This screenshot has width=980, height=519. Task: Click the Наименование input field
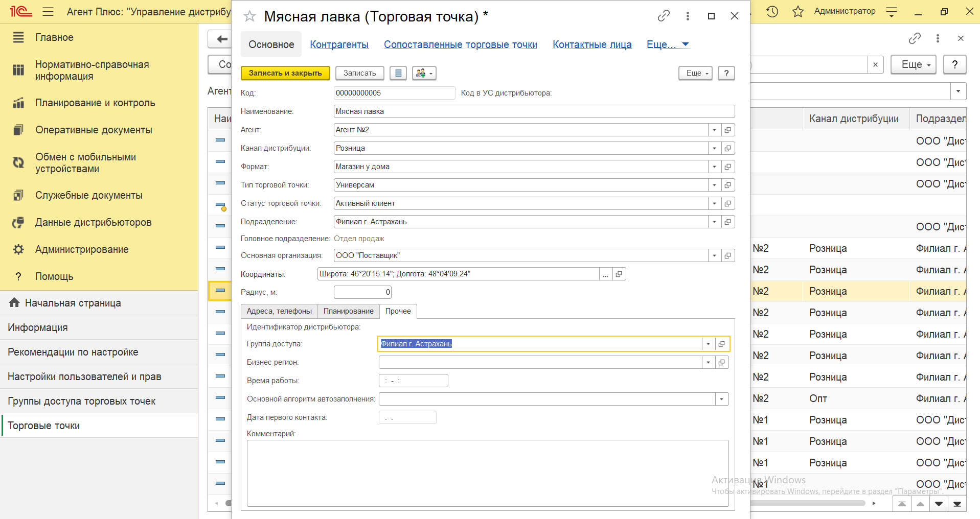point(534,111)
